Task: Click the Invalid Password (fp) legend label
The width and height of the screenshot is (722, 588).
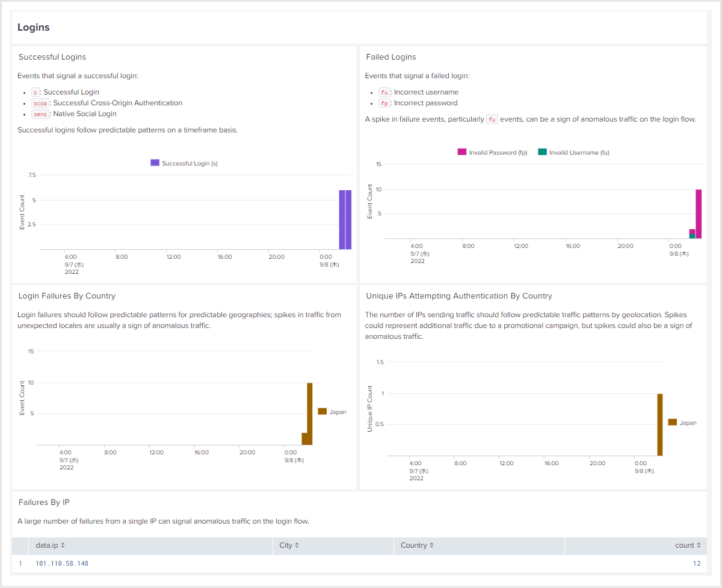Action: [498, 152]
